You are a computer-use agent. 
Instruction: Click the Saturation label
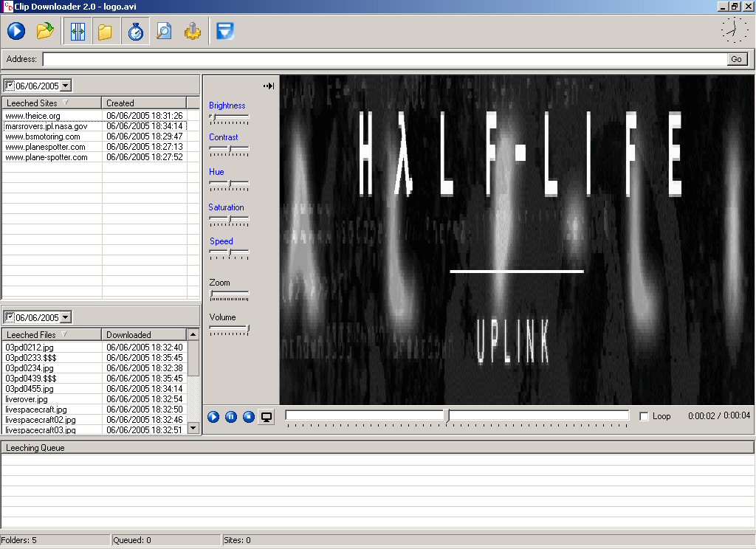[226, 207]
